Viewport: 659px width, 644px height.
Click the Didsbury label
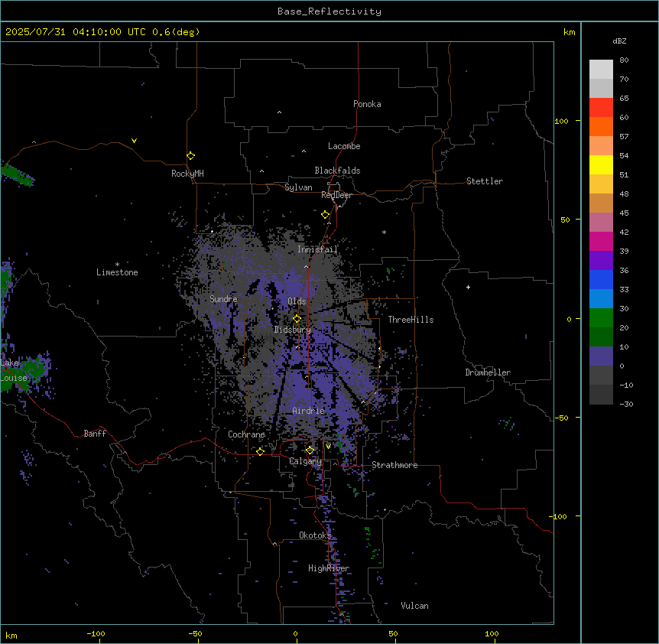[x=292, y=330]
